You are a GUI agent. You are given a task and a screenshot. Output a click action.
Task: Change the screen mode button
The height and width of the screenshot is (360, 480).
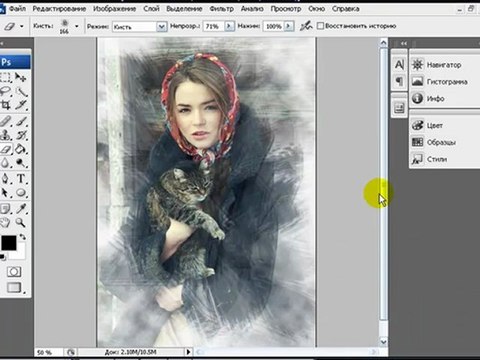pos(14,287)
